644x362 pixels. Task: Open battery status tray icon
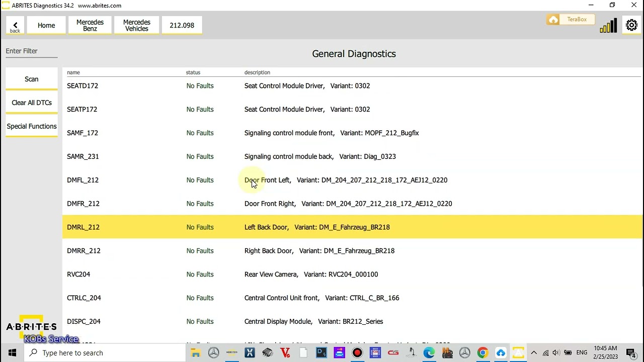568,353
